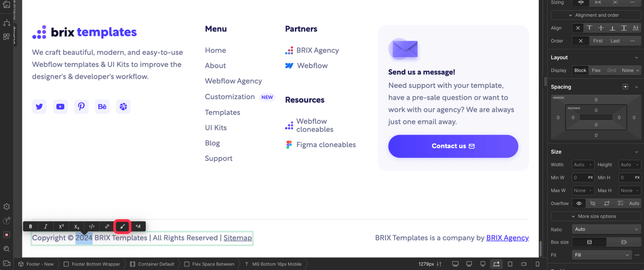Wrap selection with code tag
This screenshot has width=644, height=270.
91,226
